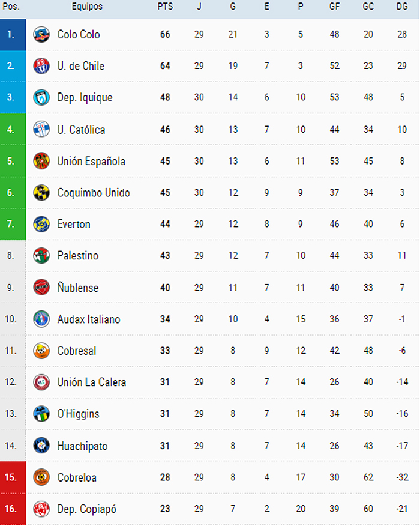Click the GF column header
420x526 pixels.
click(334, 7)
